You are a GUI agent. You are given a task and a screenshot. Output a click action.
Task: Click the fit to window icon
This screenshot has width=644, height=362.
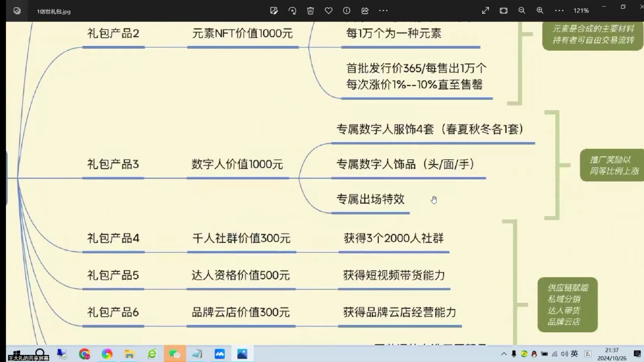pos(503,11)
